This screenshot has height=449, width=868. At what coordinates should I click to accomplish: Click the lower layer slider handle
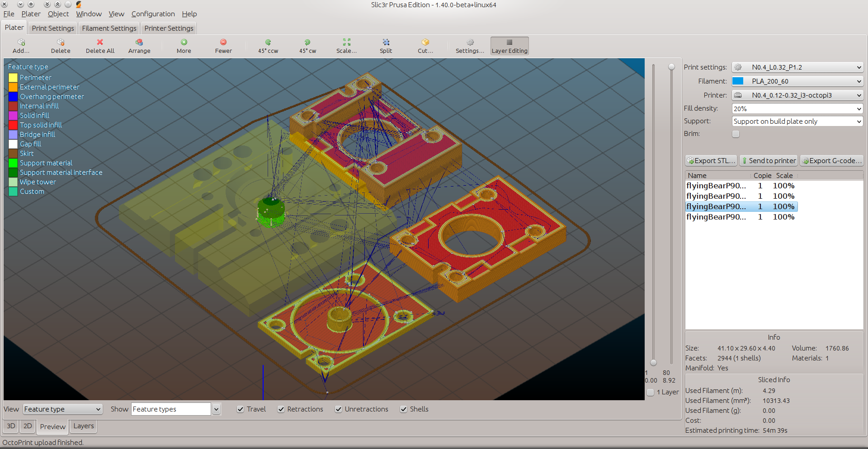(x=653, y=362)
